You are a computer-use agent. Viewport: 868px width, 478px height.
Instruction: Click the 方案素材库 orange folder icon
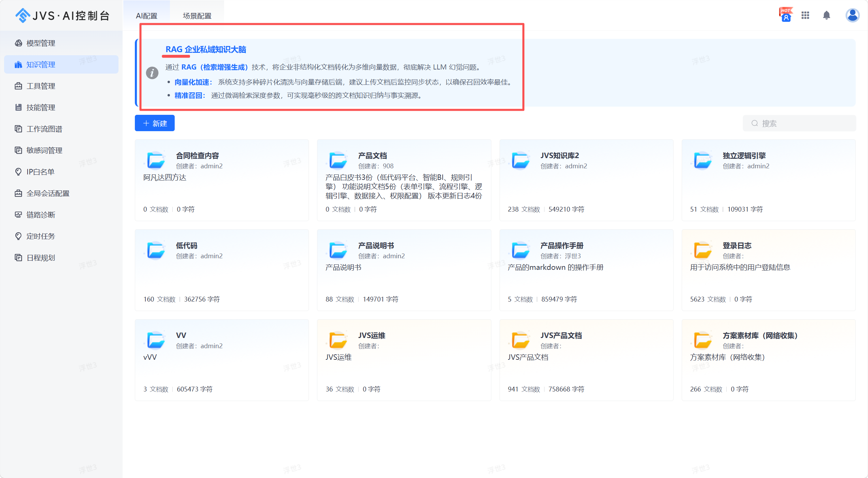pos(703,340)
